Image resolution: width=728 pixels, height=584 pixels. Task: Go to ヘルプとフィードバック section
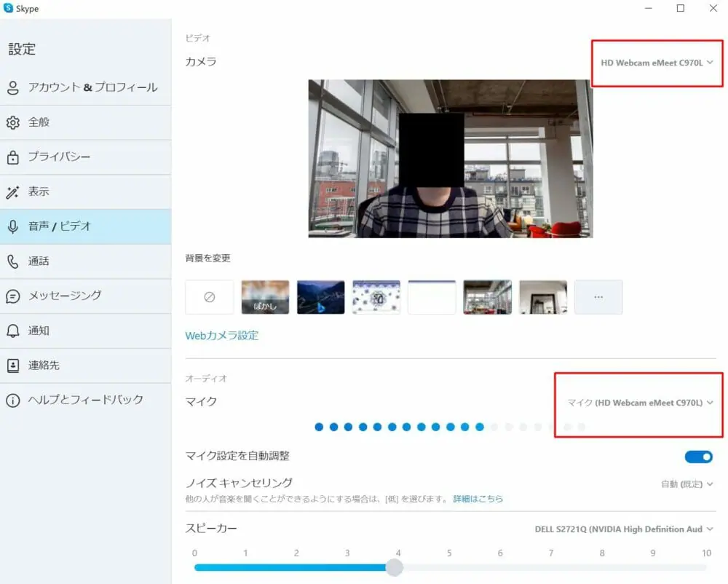85,400
